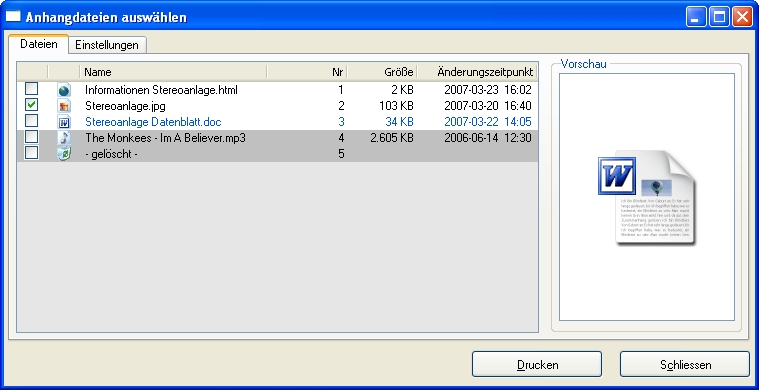Screen dimensions: 759x390
Task: Click the 2.605 KB size value
Action: tap(391, 138)
